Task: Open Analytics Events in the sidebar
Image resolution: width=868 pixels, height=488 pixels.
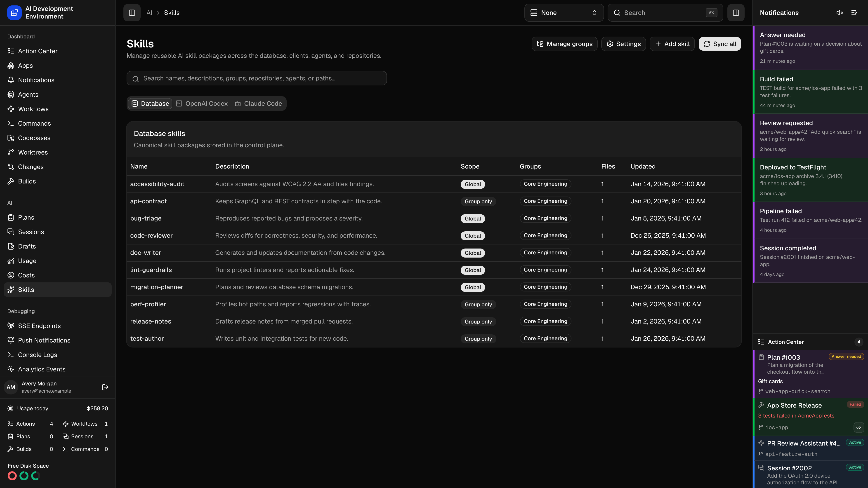Action: [58, 369]
